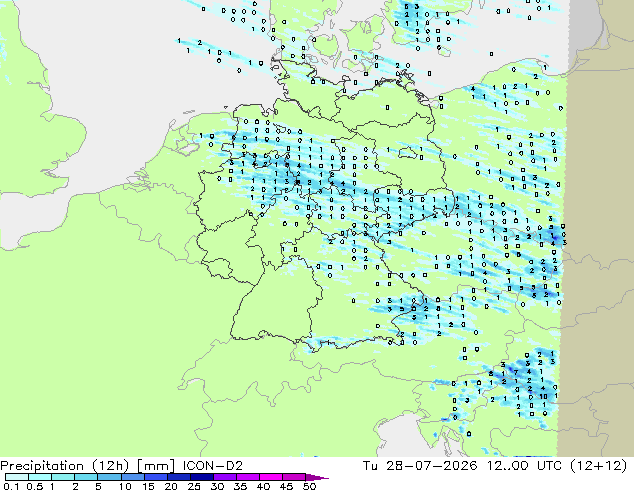Select the 30–35 mm purple legend swatch
The height and width of the screenshot is (490, 634).
pyautogui.click(x=225, y=477)
